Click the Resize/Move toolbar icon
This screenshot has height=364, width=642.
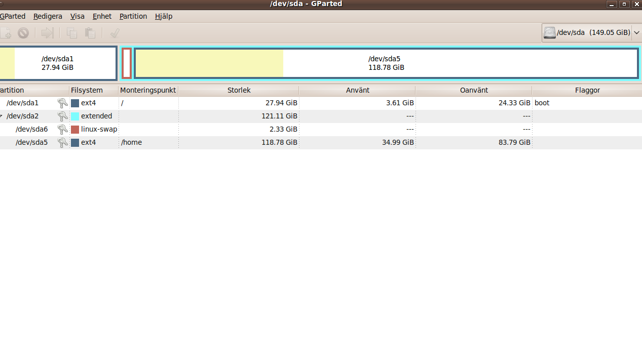tap(48, 33)
